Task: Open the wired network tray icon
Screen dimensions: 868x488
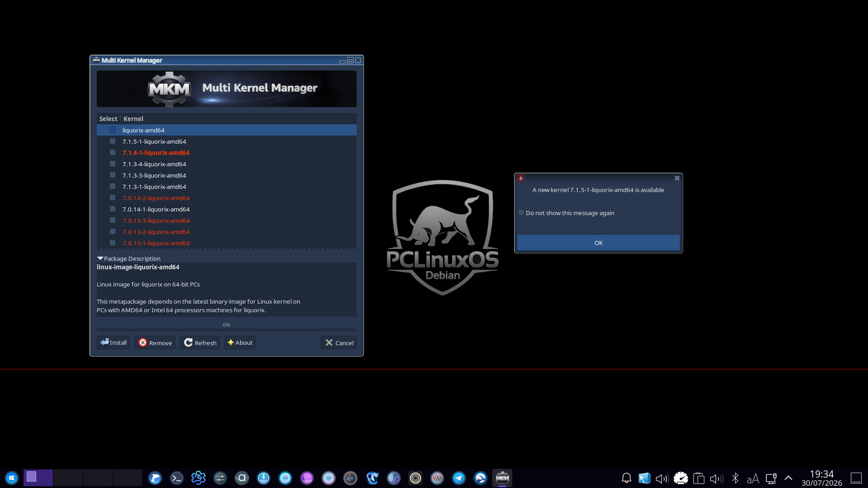Action: (771, 478)
